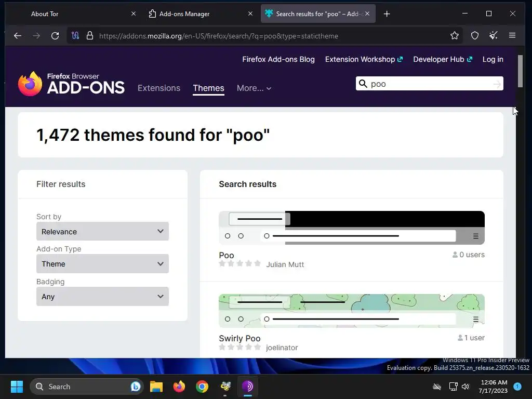Open the Swirly Poo theme result

pyautogui.click(x=240, y=338)
